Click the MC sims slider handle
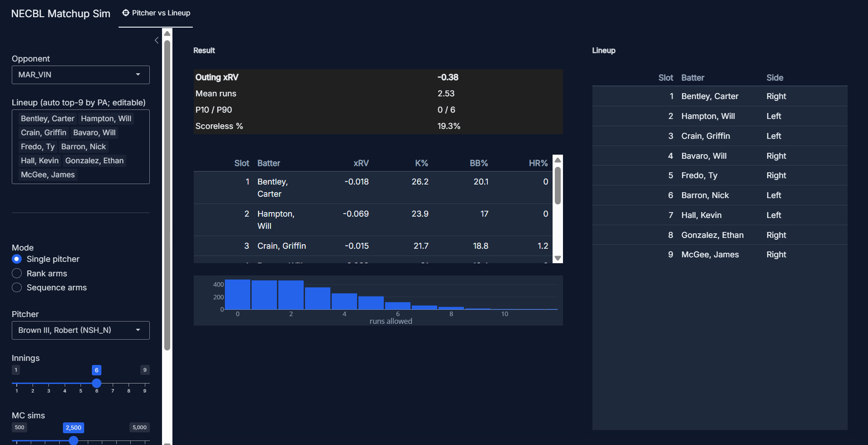This screenshot has height=445, width=868. point(73,440)
